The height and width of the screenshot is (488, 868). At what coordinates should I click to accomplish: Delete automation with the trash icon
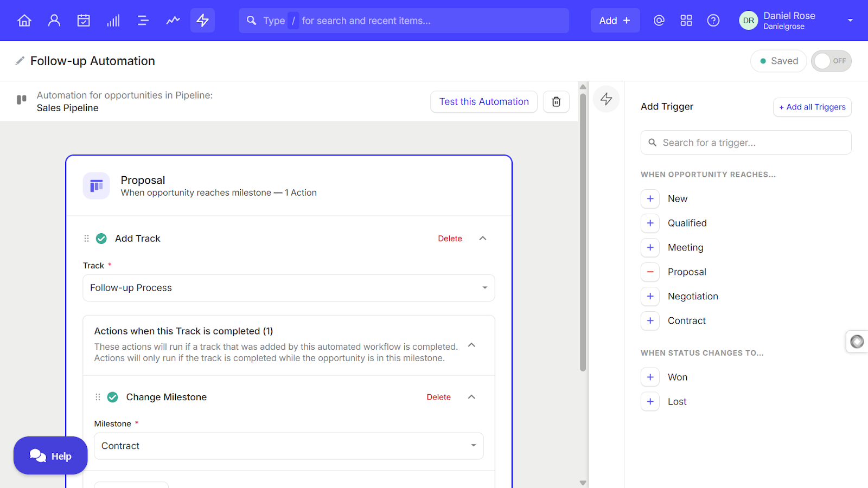(x=556, y=101)
